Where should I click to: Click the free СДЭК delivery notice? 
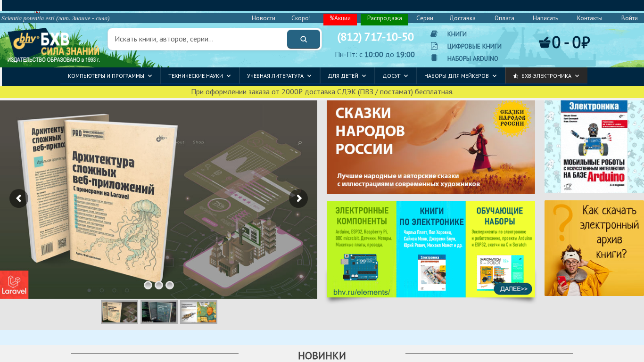tap(322, 92)
